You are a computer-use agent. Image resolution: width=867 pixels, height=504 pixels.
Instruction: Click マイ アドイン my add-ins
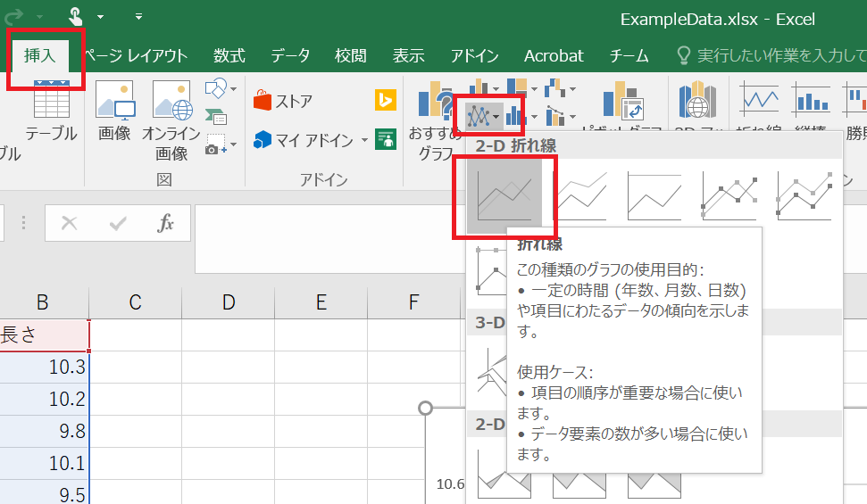point(303,140)
